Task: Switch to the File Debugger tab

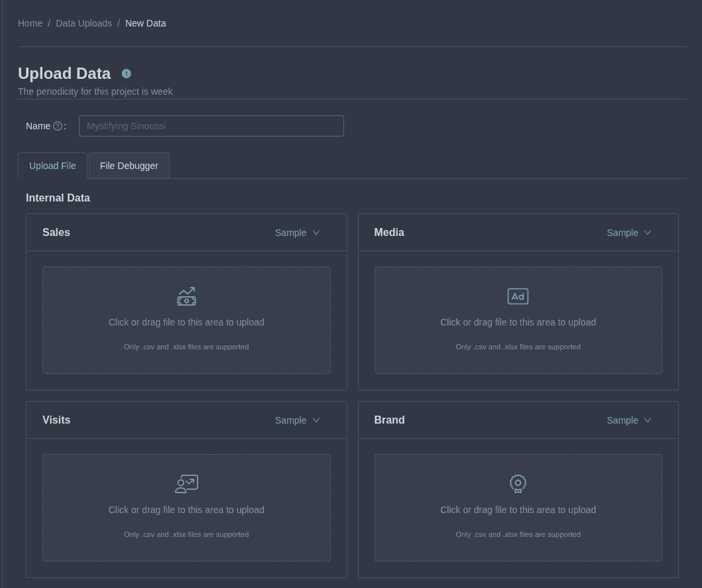Action: pyautogui.click(x=129, y=166)
